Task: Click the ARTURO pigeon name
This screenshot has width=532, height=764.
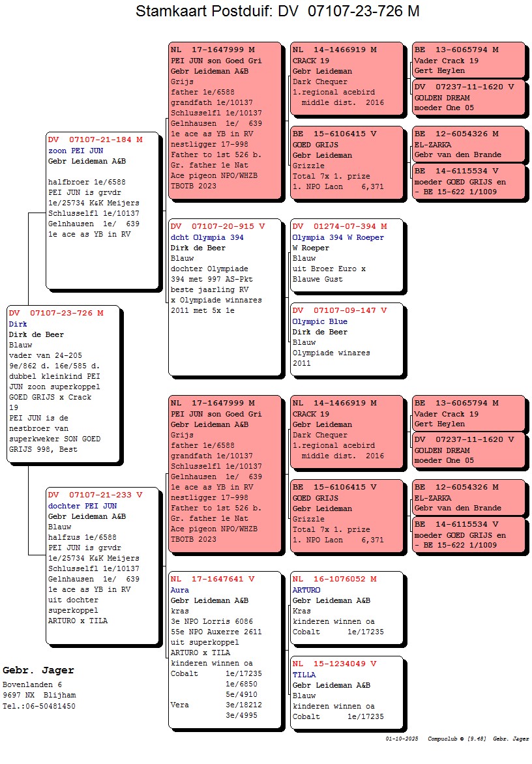Action: [x=306, y=590]
